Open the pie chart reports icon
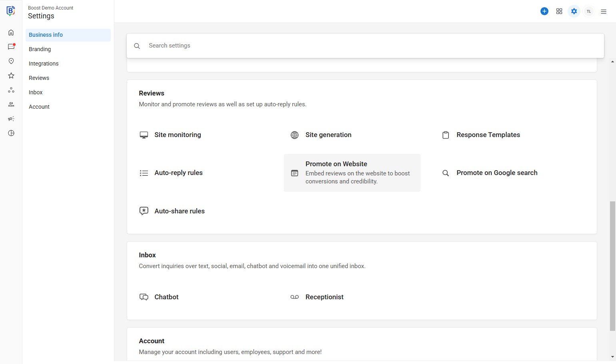Viewport: 616px width, 364px height. click(11, 133)
